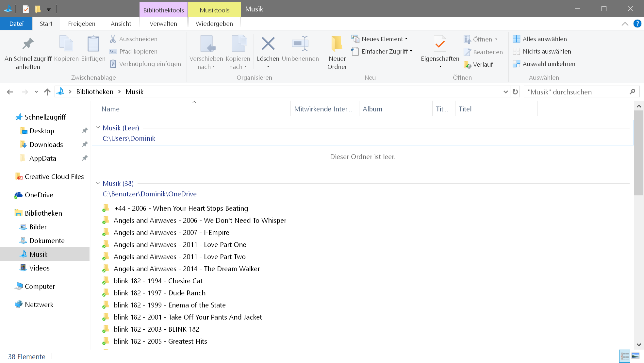Pin via An Schnellzugriff anheften icon
The width and height of the screenshot is (644, 363).
(28, 44)
